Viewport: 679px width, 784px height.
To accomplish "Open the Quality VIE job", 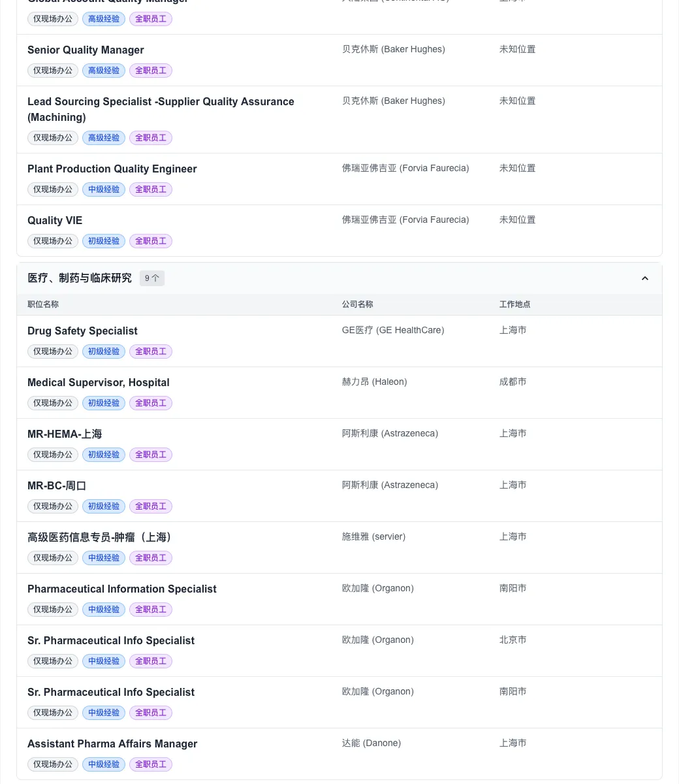I will click(x=55, y=220).
